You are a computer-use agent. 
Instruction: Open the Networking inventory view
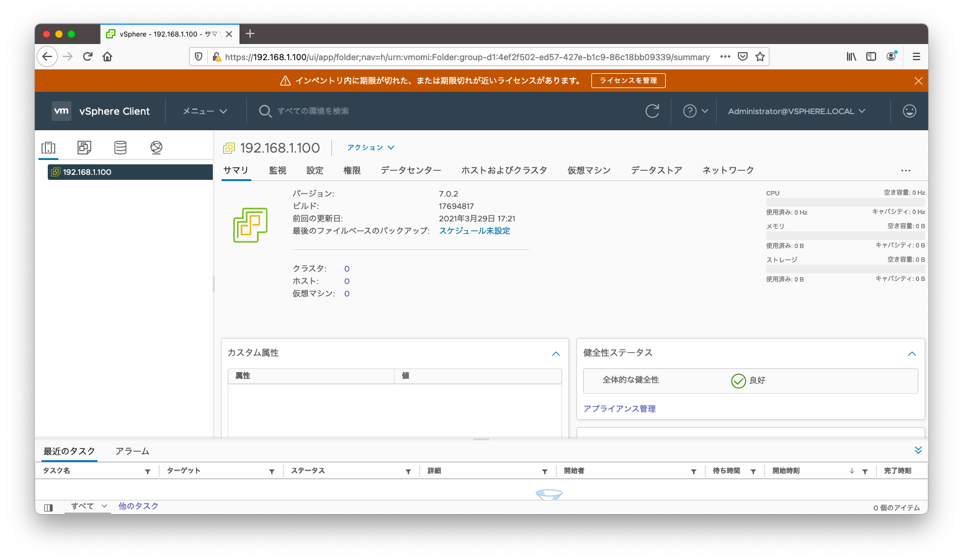[x=156, y=148]
